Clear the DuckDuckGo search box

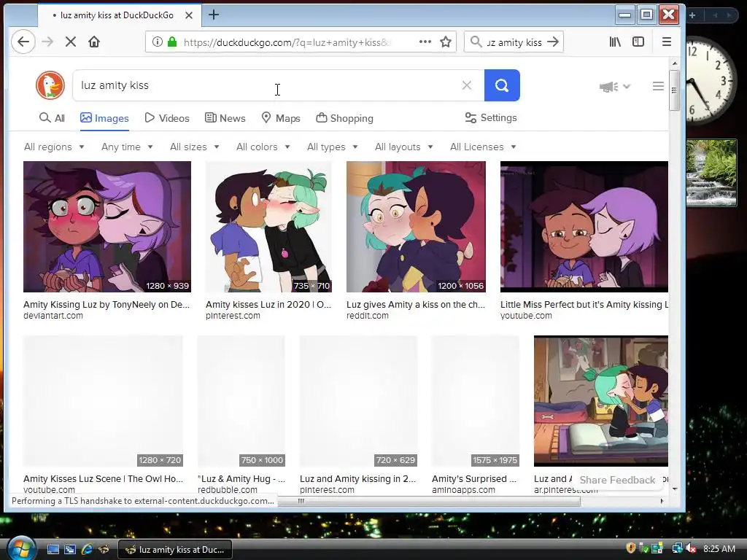467,85
